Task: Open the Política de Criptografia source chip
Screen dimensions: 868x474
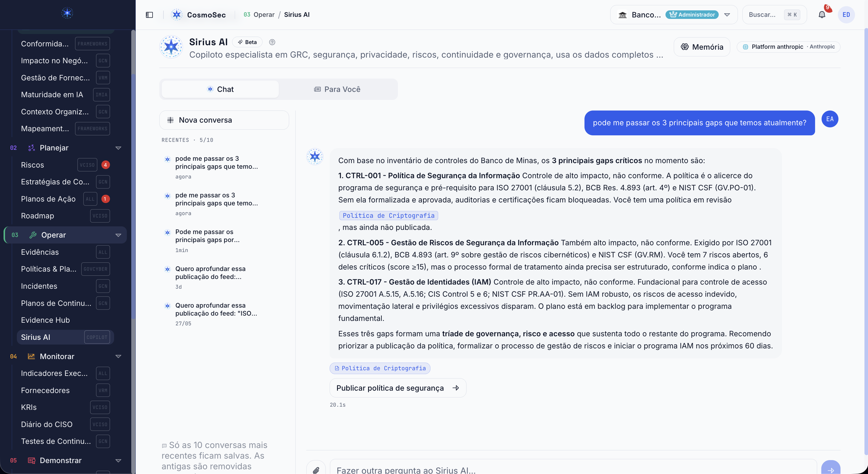Action: point(380,368)
